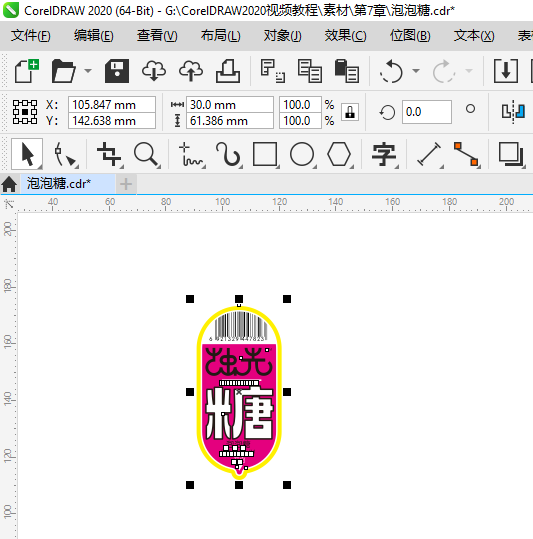Image resolution: width=533 pixels, height=539 pixels.
Task: Select the Crop tool
Action: tap(109, 154)
